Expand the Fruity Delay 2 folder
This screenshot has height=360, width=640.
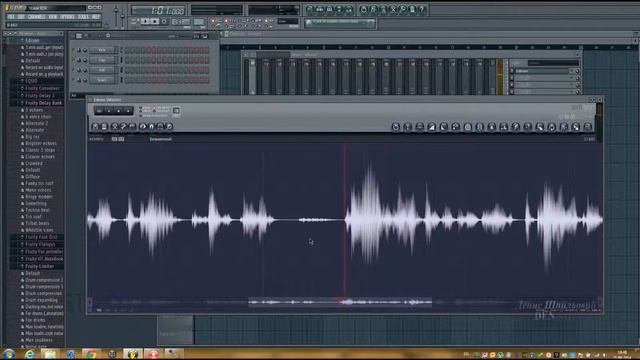(40, 96)
